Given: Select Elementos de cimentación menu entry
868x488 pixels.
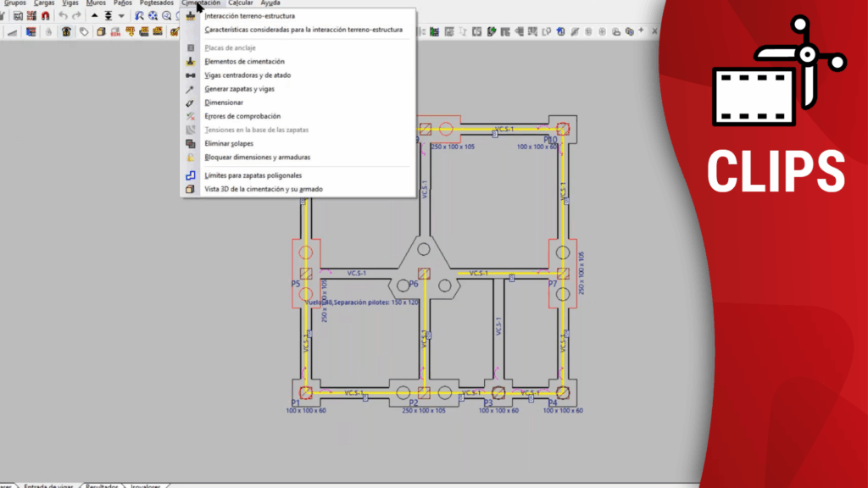Looking at the screenshot, I should pos(244,62).
